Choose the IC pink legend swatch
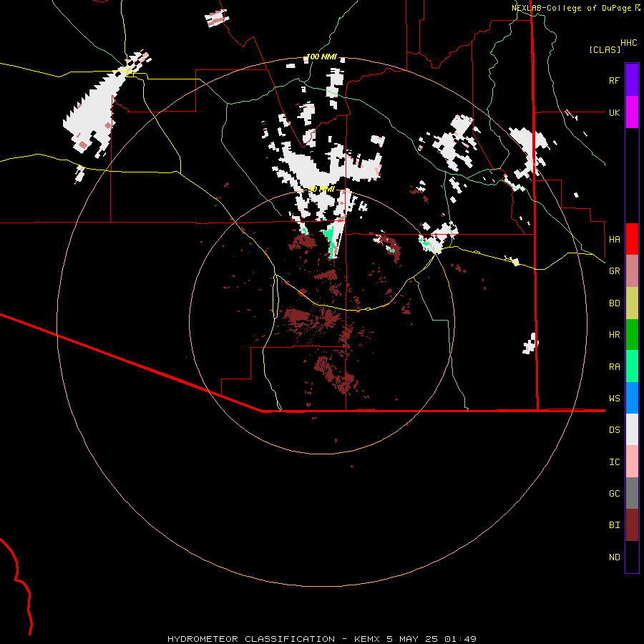644x644 pixels. coord(632,462)
